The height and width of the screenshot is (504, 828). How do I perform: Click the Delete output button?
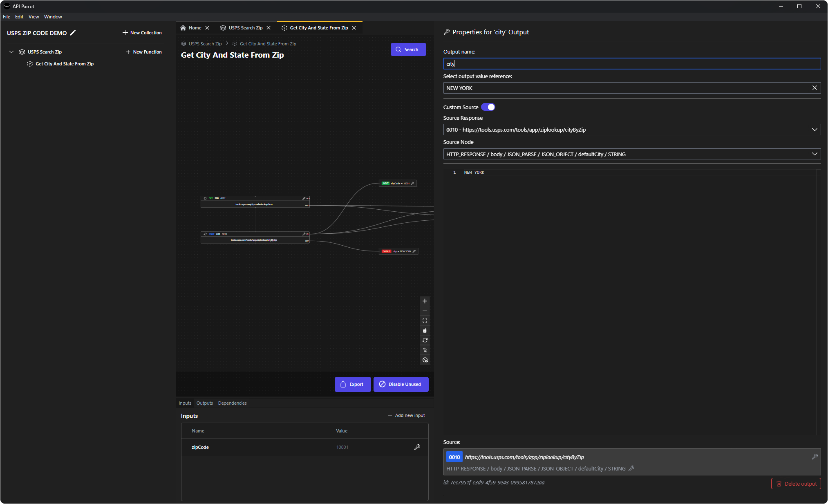point(796,484)
